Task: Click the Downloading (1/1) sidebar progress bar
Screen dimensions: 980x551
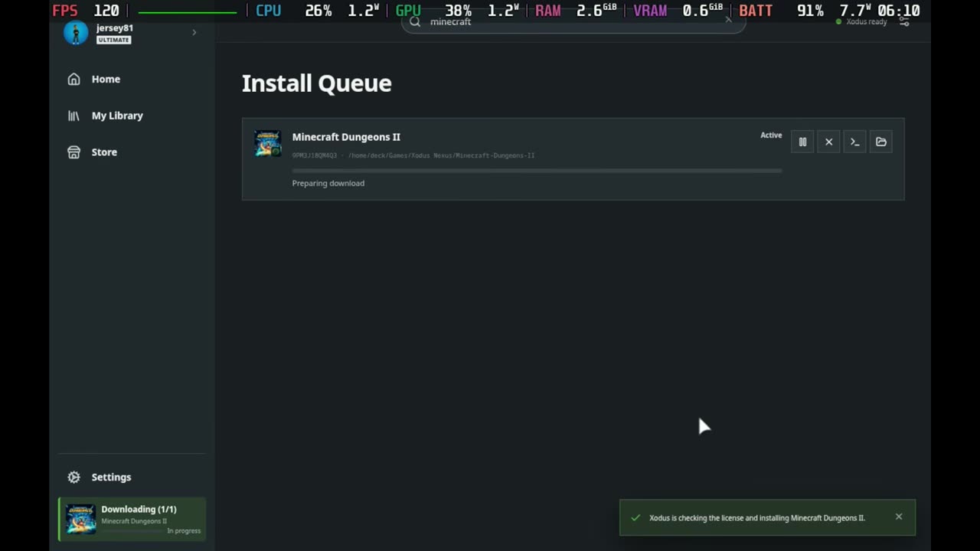Action: 132,531
